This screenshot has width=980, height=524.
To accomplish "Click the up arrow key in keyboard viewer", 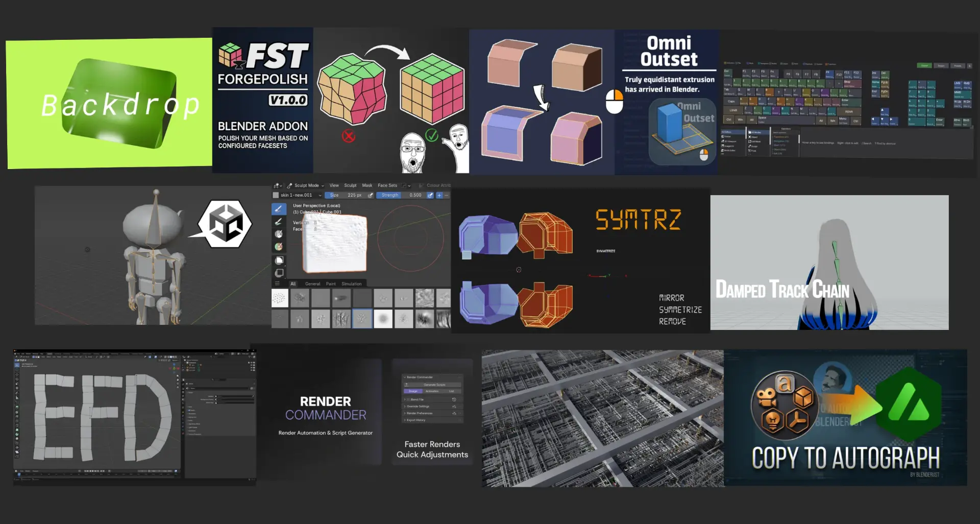I will pos(884,111).
